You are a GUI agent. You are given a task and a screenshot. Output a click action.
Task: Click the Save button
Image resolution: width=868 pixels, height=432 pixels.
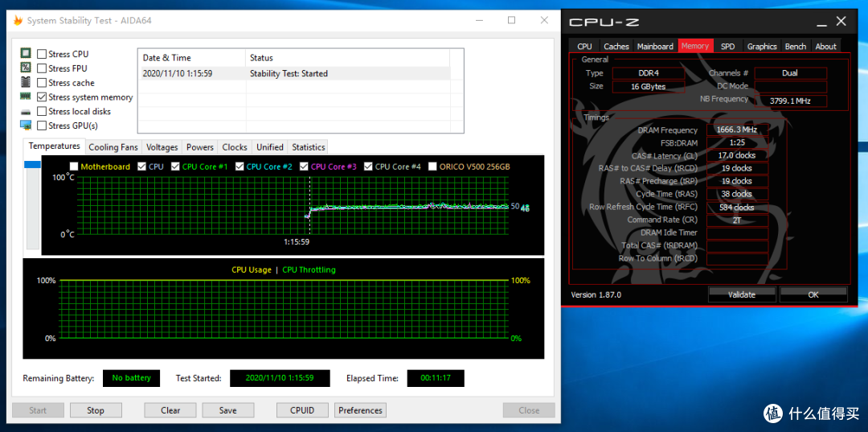click(227, 410)
